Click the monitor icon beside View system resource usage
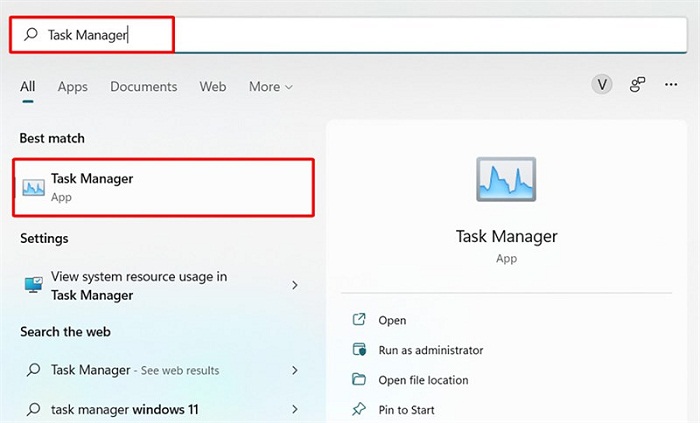 click(33, 285)
